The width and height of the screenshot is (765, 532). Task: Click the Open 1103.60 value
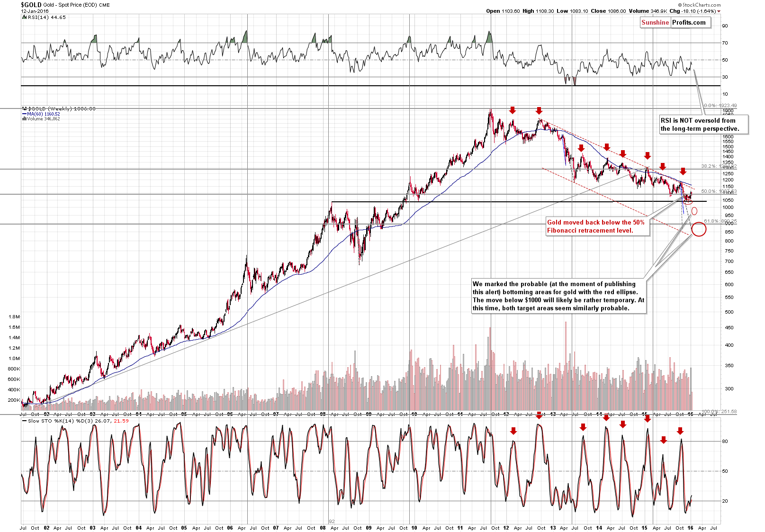click(503, 11)
